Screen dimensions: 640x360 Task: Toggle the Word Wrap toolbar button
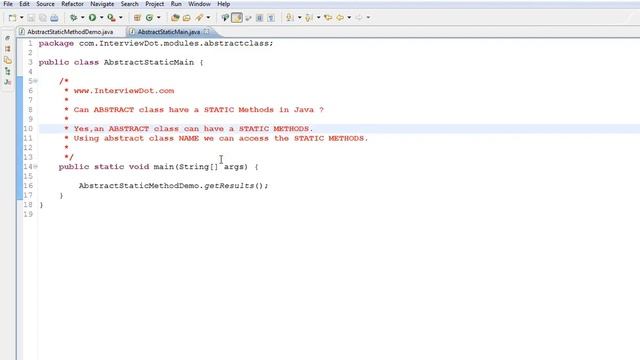point(248,18)
